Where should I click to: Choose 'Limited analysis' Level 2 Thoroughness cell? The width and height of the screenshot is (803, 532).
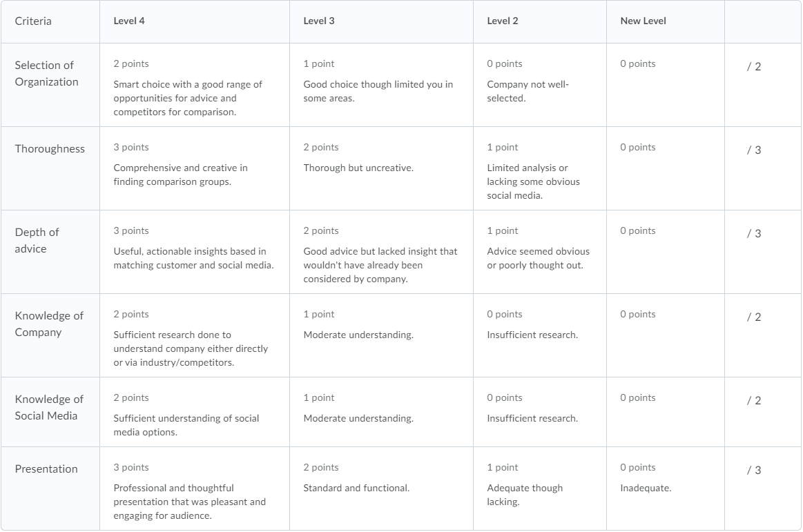coord(540,168)
